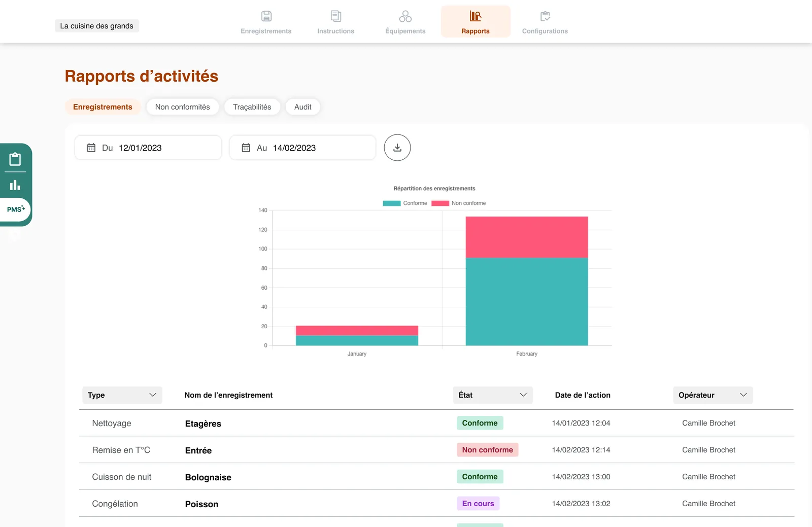Click the PMS badge in the side panel
The height and width of the screenshot is (527, 812).
(x=16, y=209)
